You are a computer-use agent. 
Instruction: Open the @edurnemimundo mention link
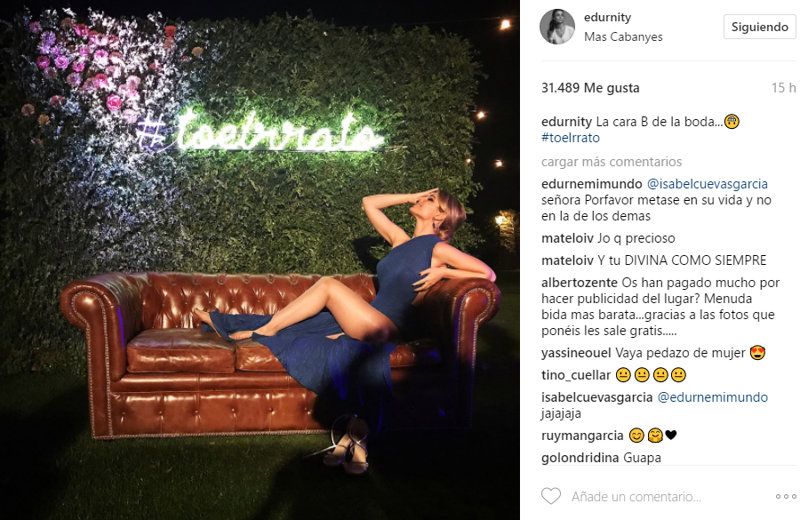pyautogui.click(x=712, y=397)
